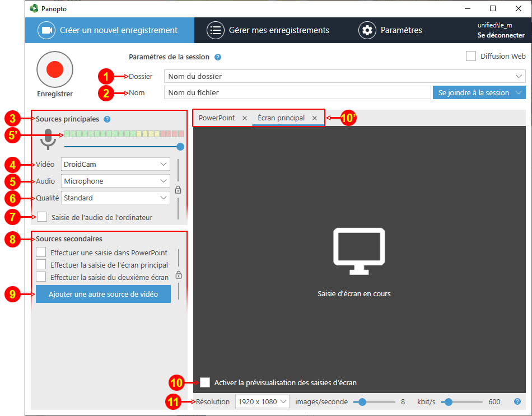Image resolution: width=532 pixels, height=416 pixels.
Task: Check Effectuer une saisie dans PowerPoint
Action: pos(41,252)
